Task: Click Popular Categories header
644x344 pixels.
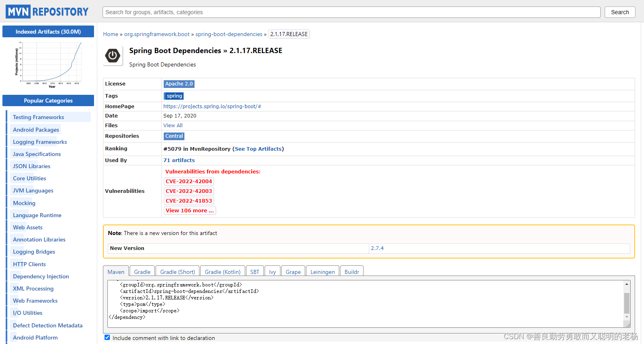Action: pos(48,100)
